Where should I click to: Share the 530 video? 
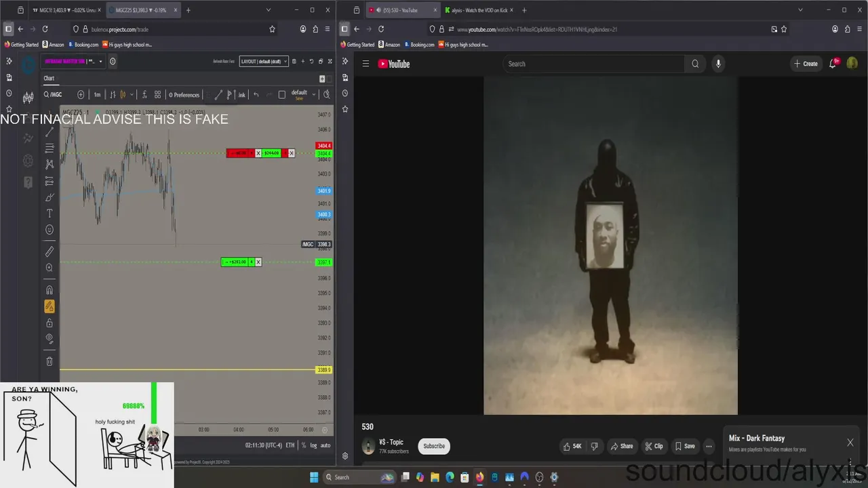pyautogui.click(x=621, y=446)
